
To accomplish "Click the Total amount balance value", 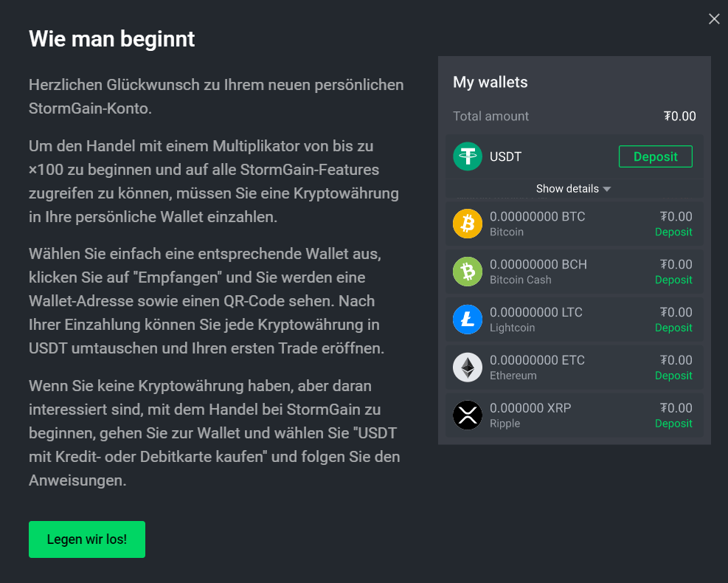I will (680, 116).
